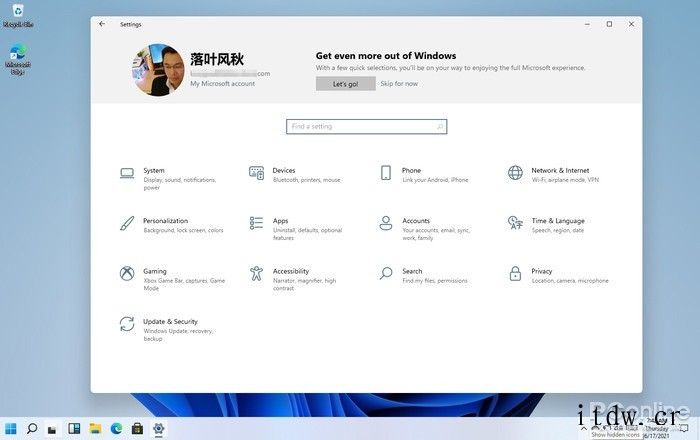Open the Privacy settings category
The image size is (700, 440).
(541, 271)
